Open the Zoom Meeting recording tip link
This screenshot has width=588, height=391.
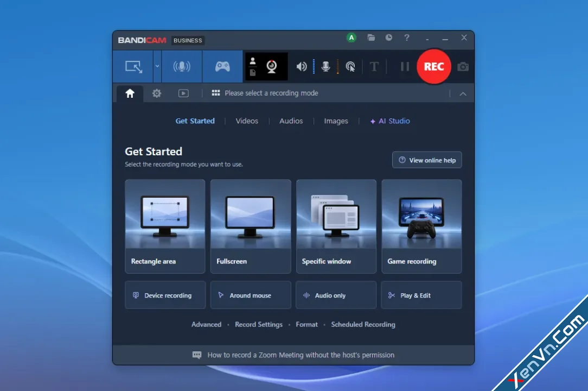301,355
